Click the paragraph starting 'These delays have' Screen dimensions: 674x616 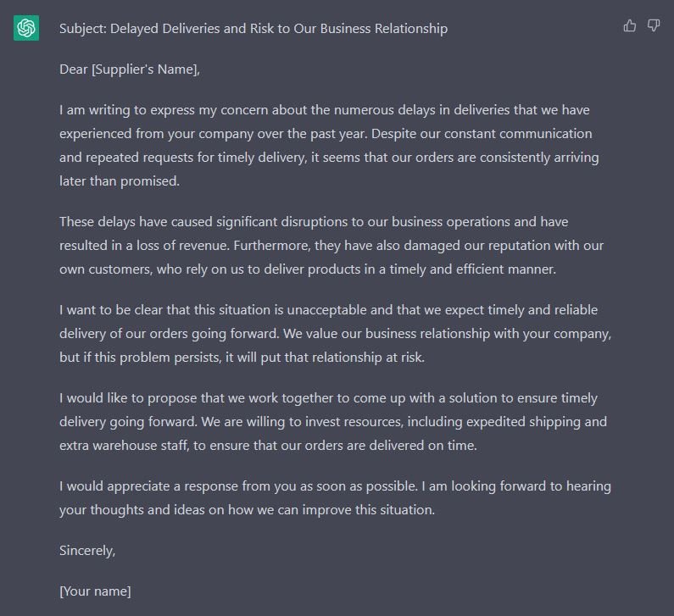pyautogui.click(x=331, y=246)
